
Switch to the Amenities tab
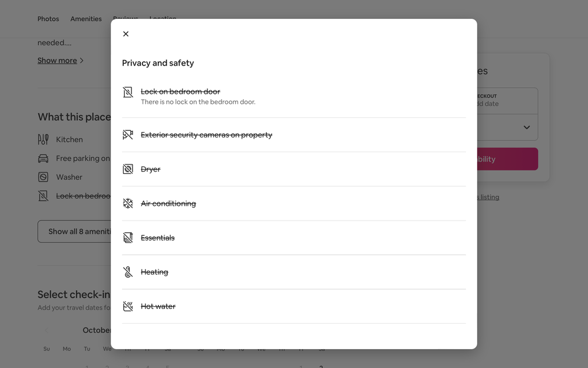(86, 19)
